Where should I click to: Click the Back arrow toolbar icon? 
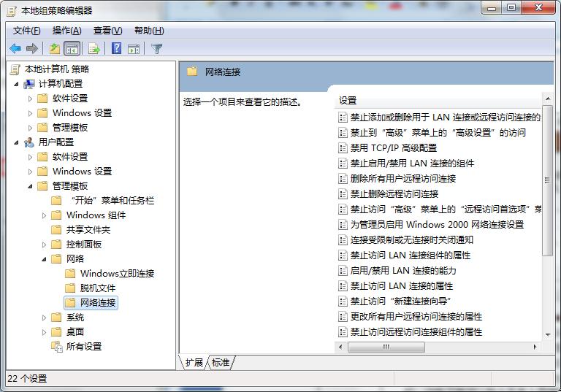15,48
